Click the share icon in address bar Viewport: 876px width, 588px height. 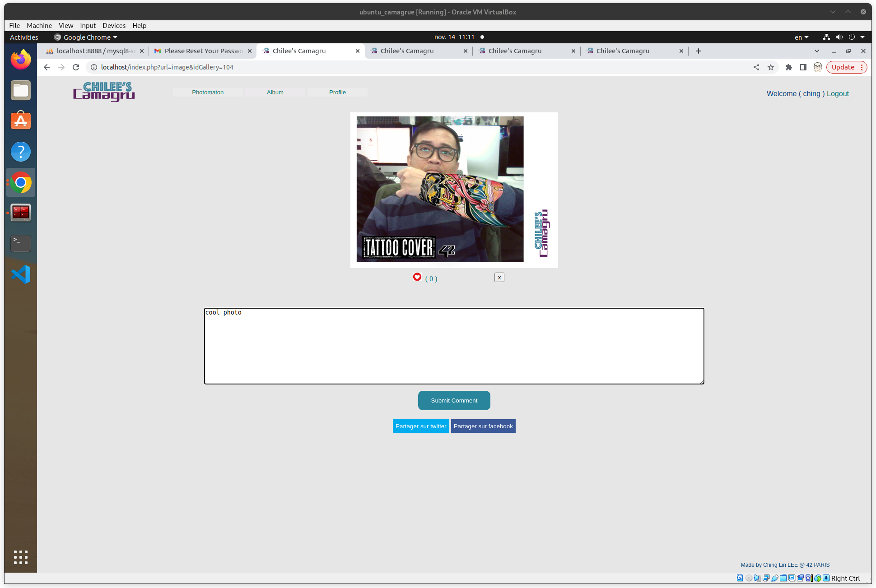[756, 67]
